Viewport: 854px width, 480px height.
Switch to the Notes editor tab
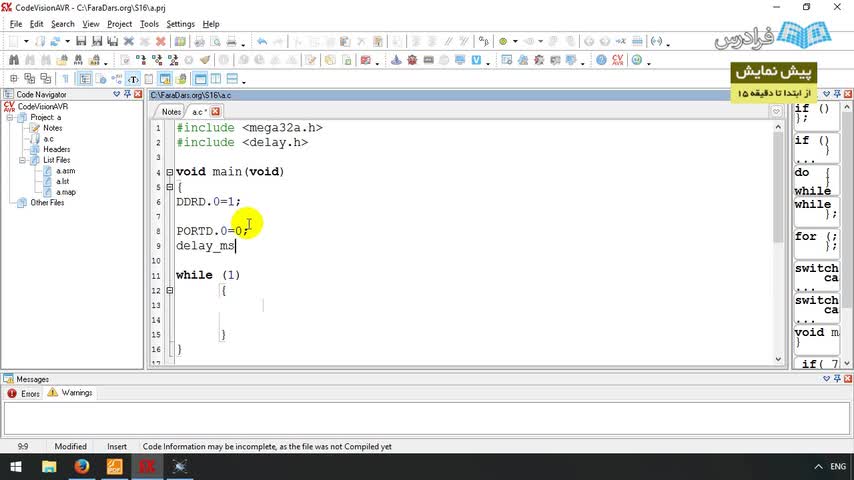pos(171,112)
